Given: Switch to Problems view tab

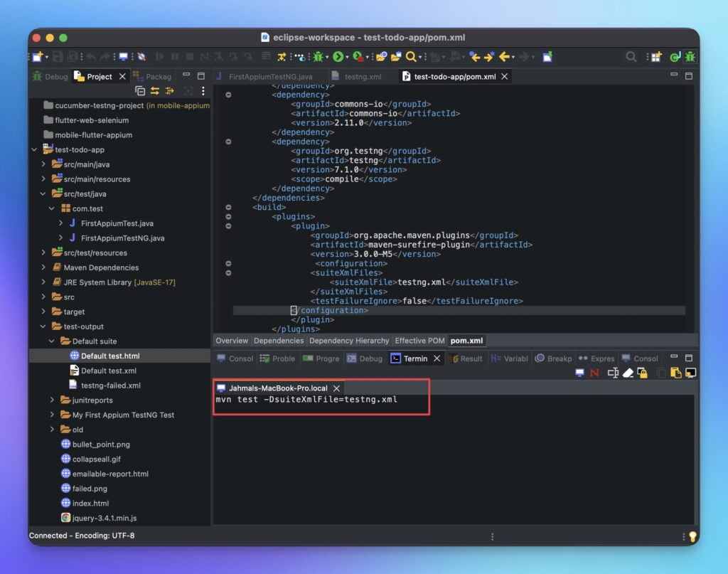Looking at the screenshot, I should tap(278, 358).
